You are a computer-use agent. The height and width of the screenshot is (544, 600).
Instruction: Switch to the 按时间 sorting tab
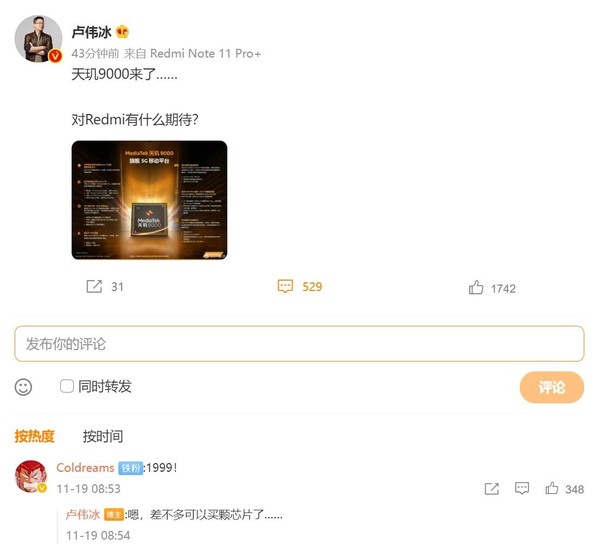point(103,436)
